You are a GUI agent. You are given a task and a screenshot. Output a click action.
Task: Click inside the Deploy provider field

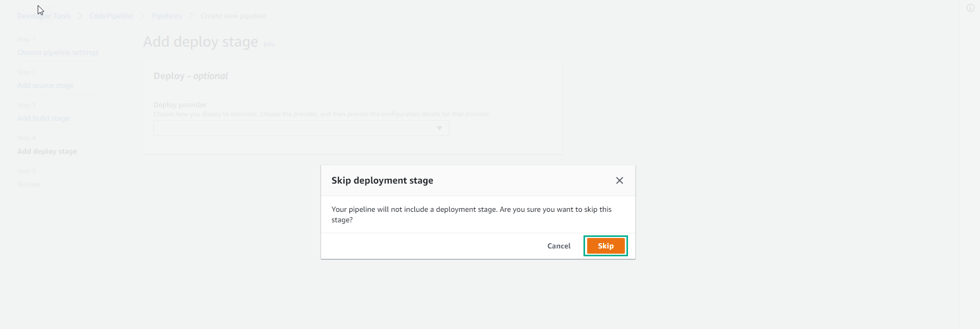pyautogui.click(x=293, y=128)
